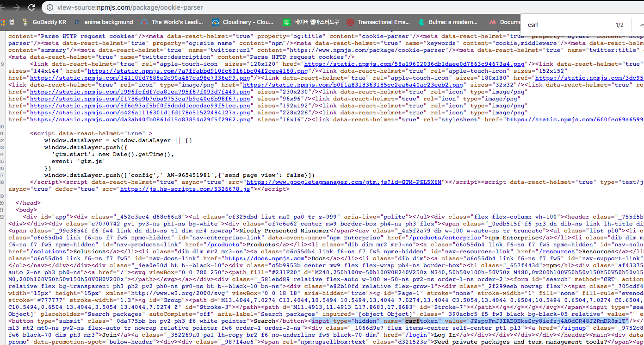
Task: Open the googletagmanager.com gtm.js source link
Action: click(x=344, y=182)
